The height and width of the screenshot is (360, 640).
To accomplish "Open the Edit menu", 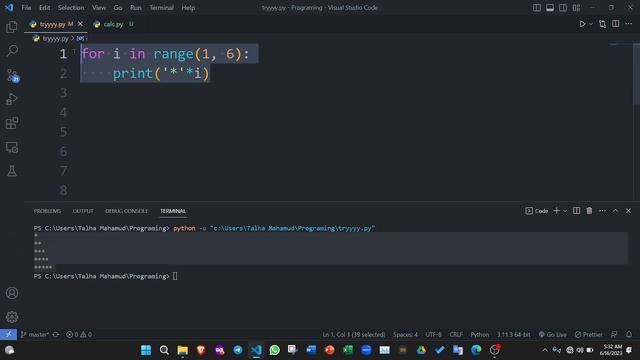I will pos(44,8).
